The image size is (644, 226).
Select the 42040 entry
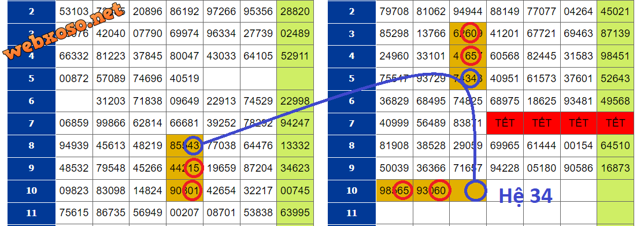point(111,34)
